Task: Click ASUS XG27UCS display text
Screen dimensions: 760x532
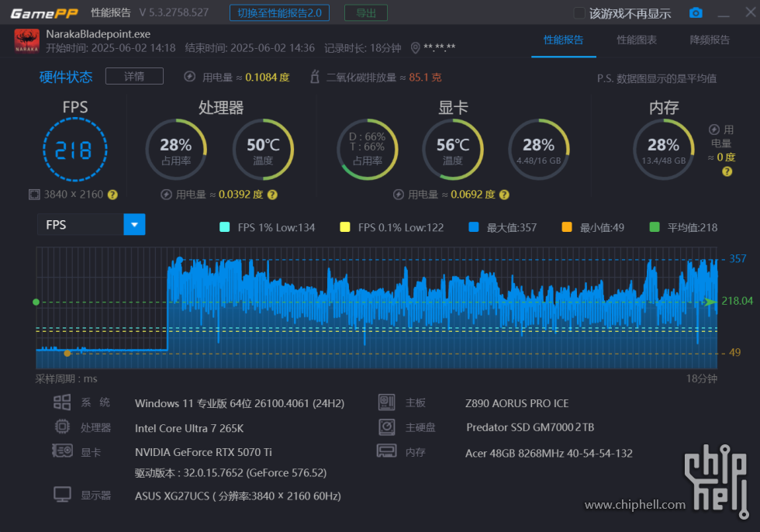Action: (x=237, y=496)
